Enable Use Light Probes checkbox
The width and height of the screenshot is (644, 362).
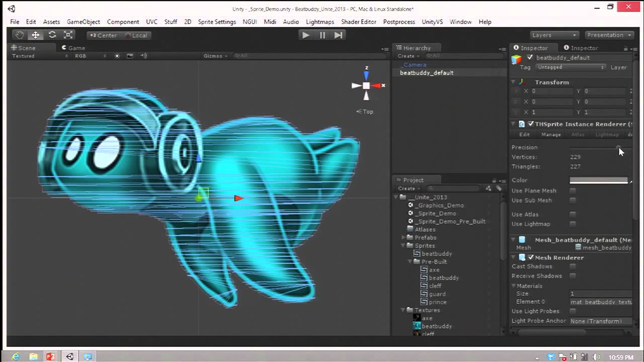point(573,311)
